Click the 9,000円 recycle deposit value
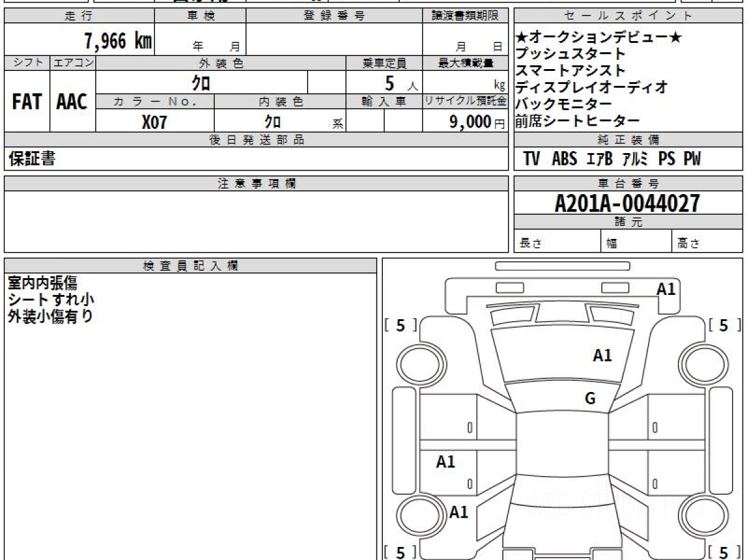This screenshot has height=560, width=747. click(477, 122)
